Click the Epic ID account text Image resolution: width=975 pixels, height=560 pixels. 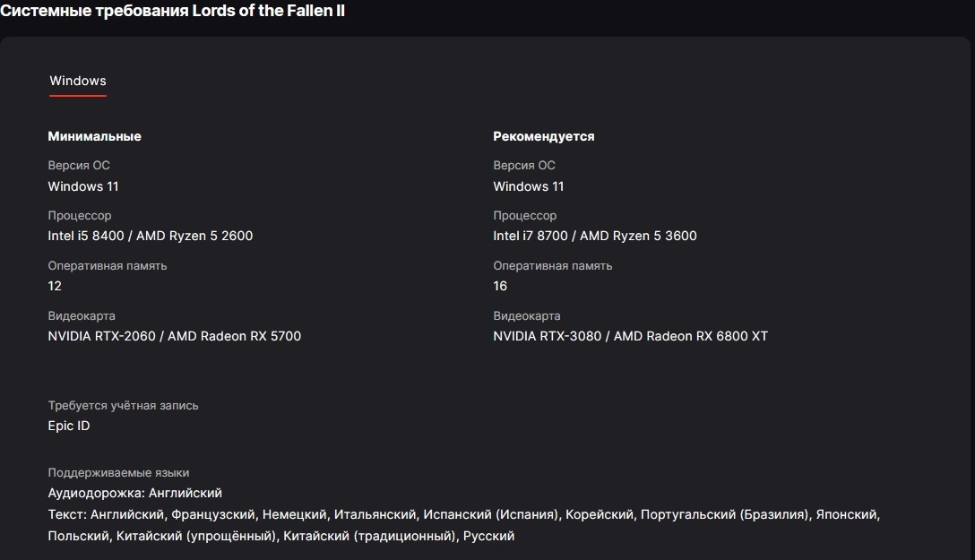point(69,426)
